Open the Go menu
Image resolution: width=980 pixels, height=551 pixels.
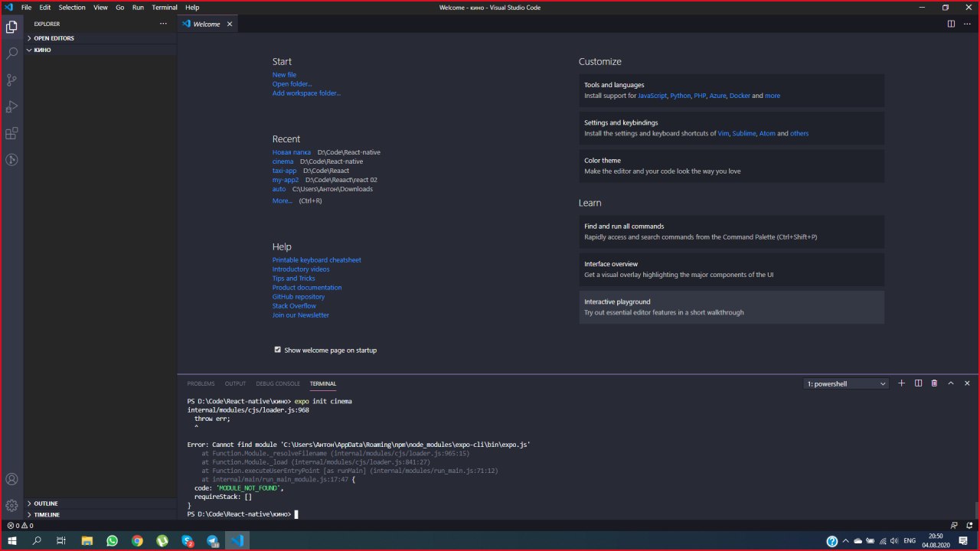(120, 7)
